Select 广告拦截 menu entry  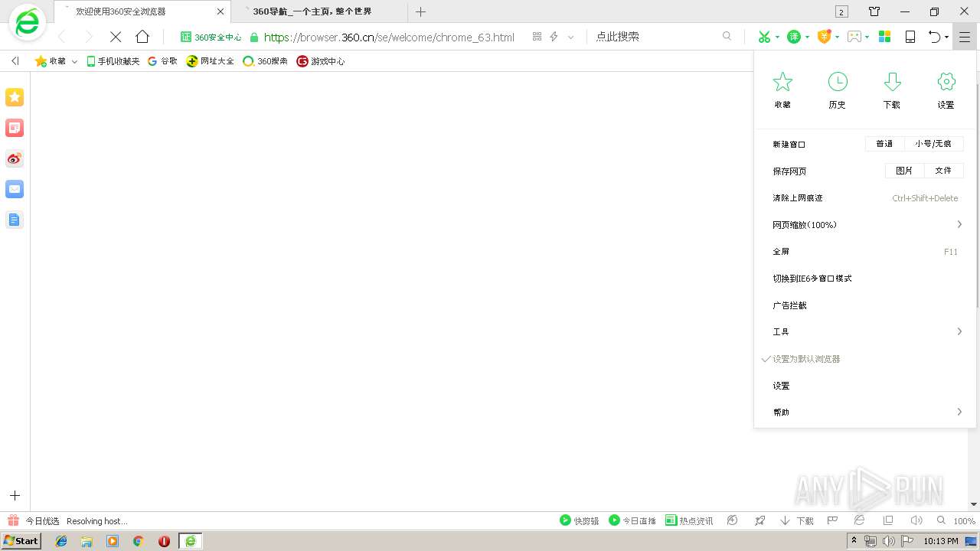click(x=865, y=305)
